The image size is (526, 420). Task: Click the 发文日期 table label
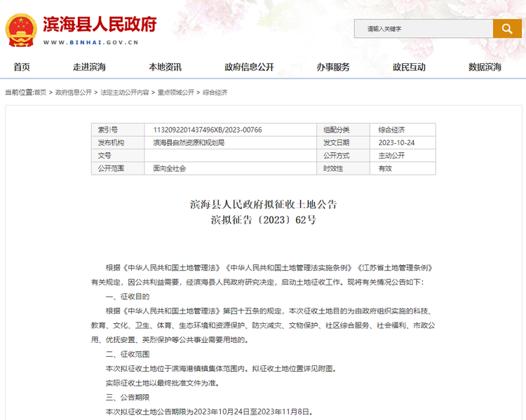pos(337,142)
